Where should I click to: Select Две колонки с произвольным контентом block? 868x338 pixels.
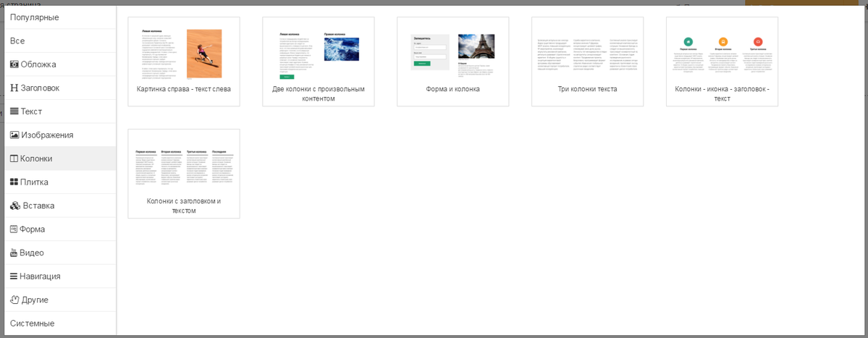(x=319, y=62)
